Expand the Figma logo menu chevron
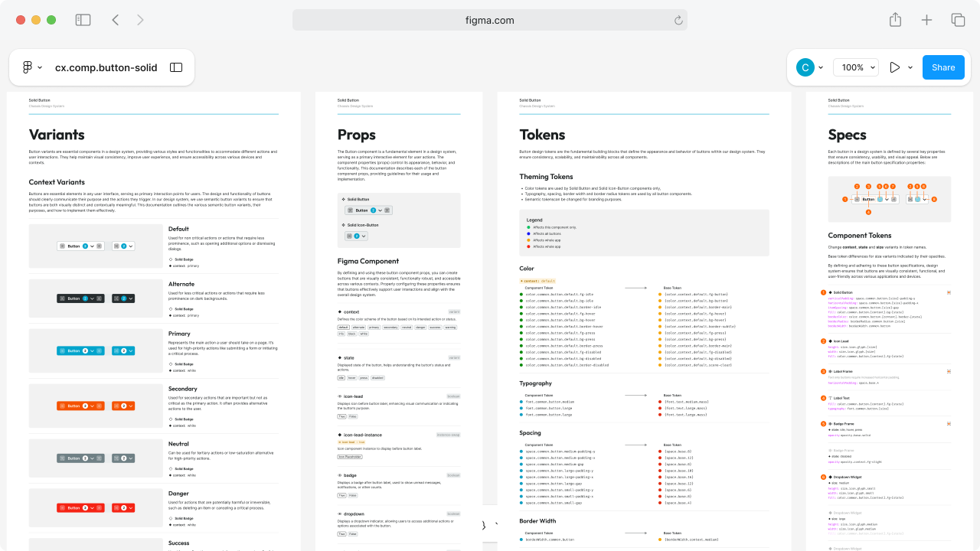 pos(40,67)
